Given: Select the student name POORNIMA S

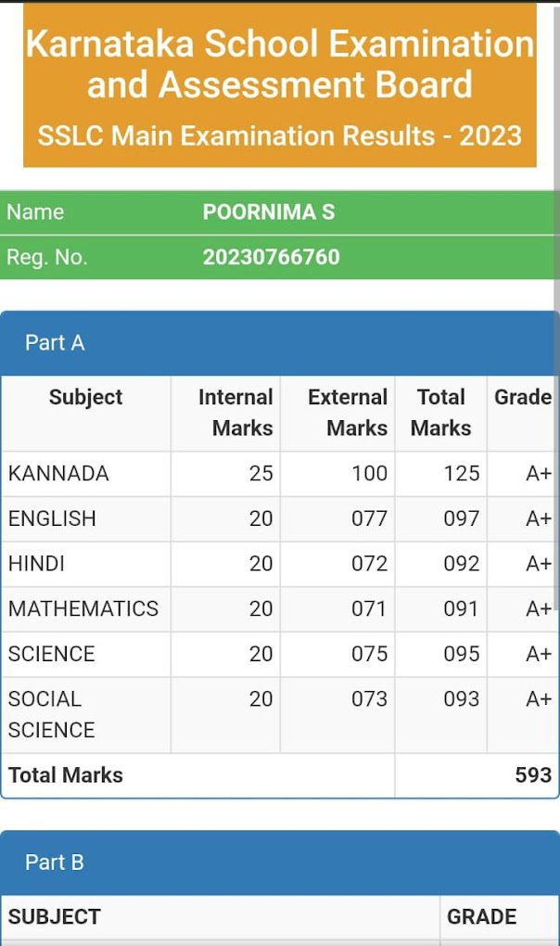Looking at the screenshot, I should coord(268,211).
